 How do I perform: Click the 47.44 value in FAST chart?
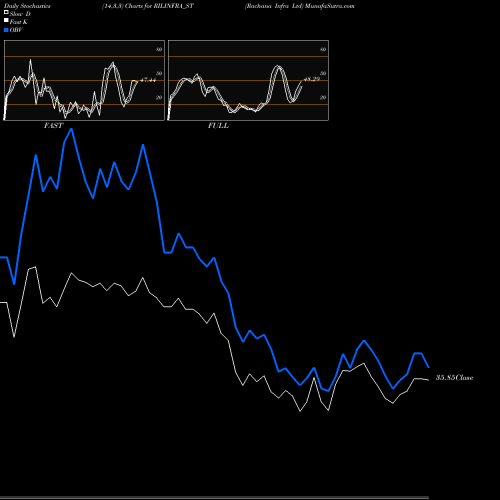click(x=148, y=80)
